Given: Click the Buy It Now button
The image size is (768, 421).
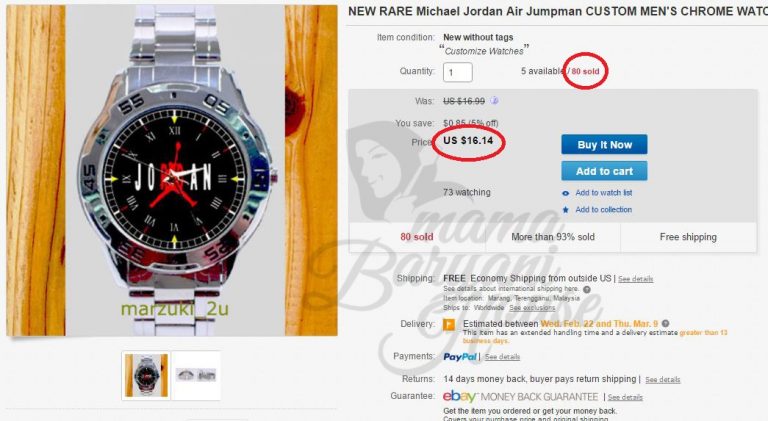Looking at the screenshot, I should (x=604, y=144).
